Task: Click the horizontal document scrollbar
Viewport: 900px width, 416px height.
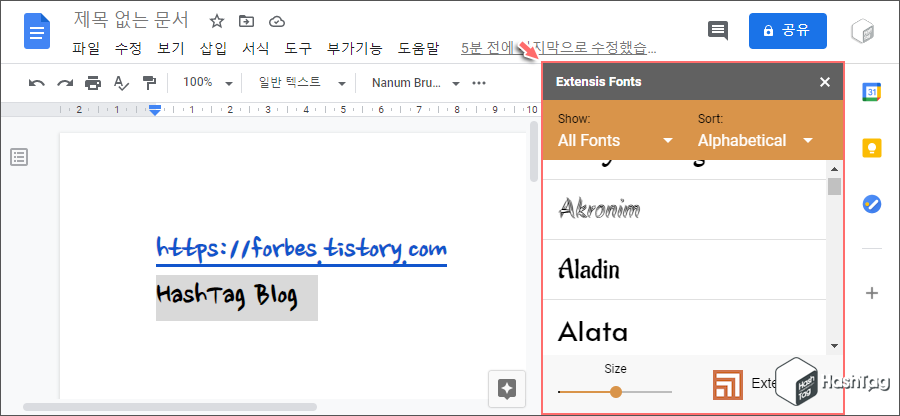Action: pos(170,407)
